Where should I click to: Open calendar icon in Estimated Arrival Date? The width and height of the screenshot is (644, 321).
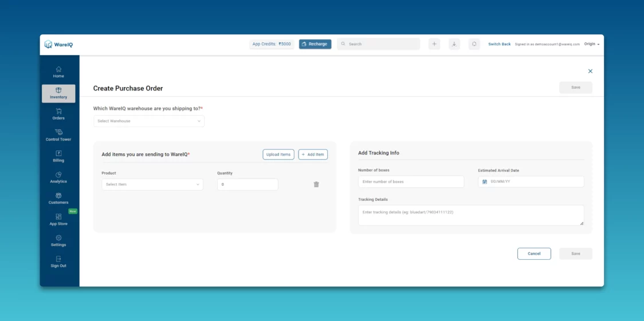[485, 181]
